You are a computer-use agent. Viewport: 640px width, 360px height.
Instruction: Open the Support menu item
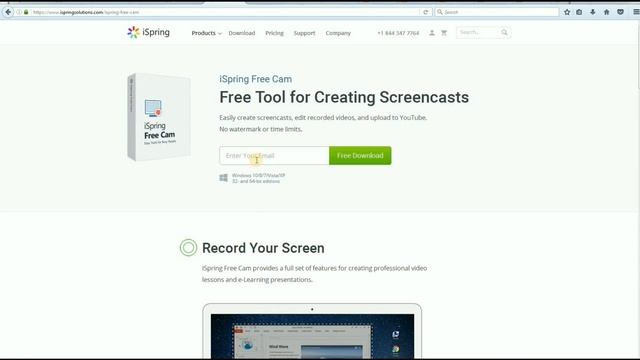pyautogui.click(x=304, y=33)
